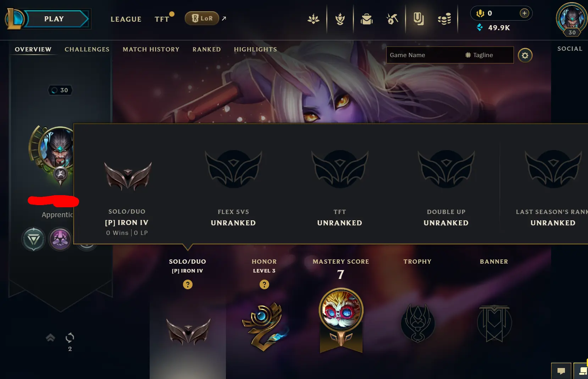588x379 pixels.
Task: Open the Collection backpack icon
Action: point(367,19)
